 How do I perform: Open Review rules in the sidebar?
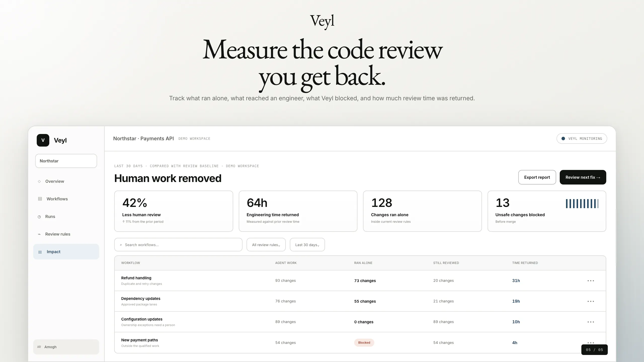pyautogui.click(x=66, y=234)
